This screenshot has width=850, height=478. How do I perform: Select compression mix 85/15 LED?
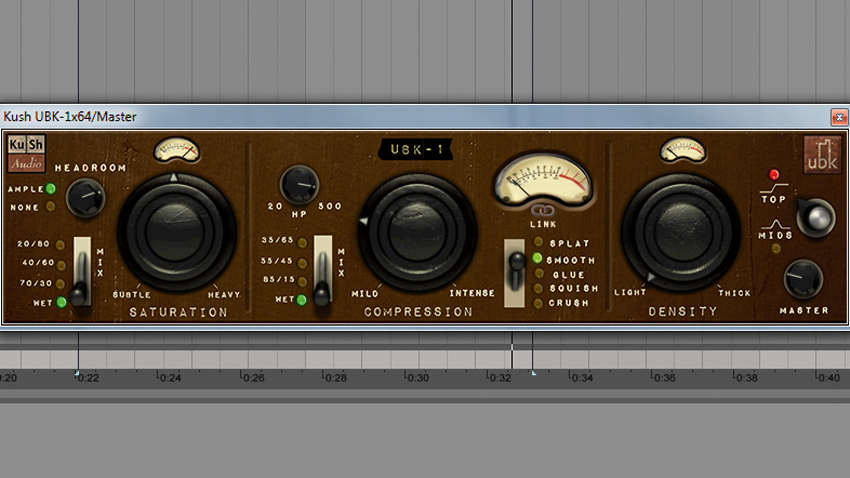(302, 281)
